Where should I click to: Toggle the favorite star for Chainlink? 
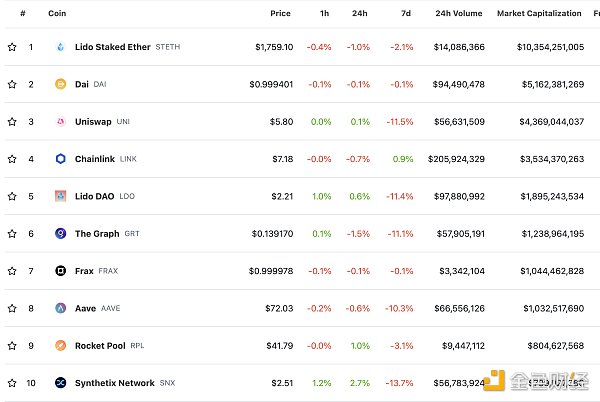(12, 159)
